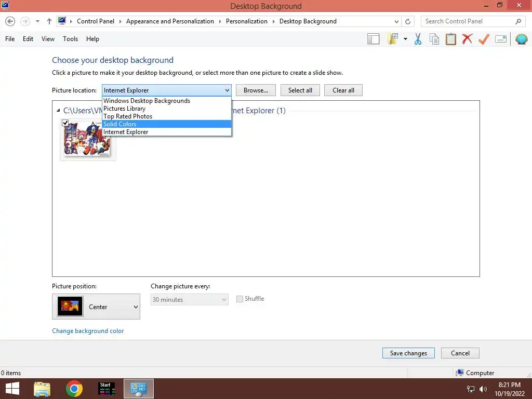Select Appearance and Personalization breadcrumb
This screenshot has width=532, height=399.
click(x=170, y=21)
